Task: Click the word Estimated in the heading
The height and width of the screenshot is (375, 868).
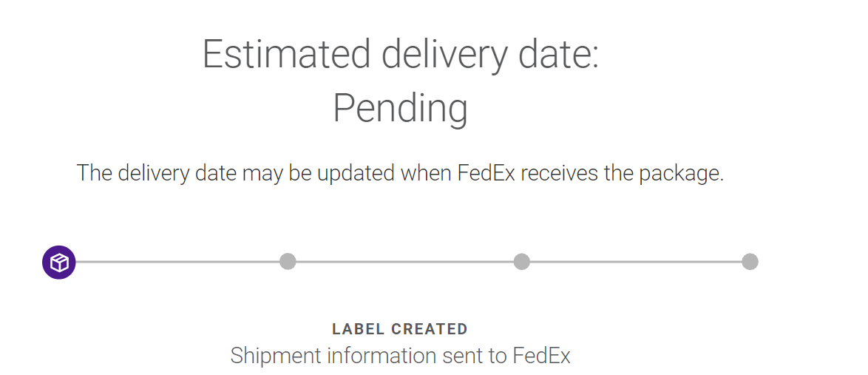Action: [286, 54]
